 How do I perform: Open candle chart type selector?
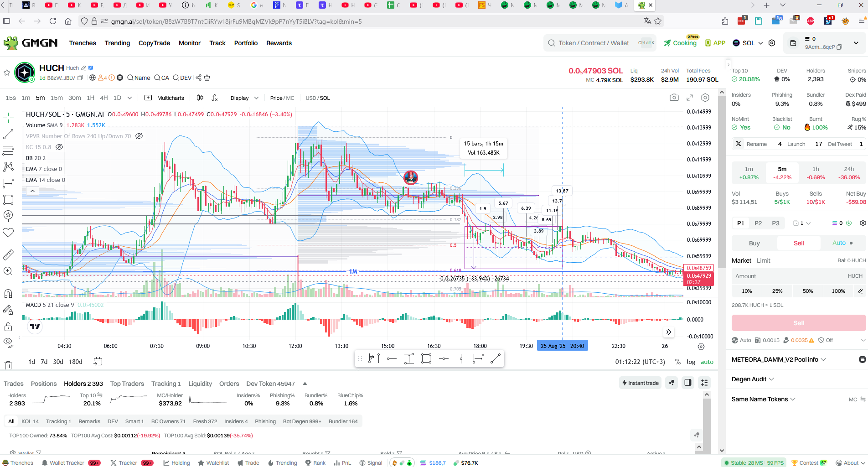click(x=200, y=98)
